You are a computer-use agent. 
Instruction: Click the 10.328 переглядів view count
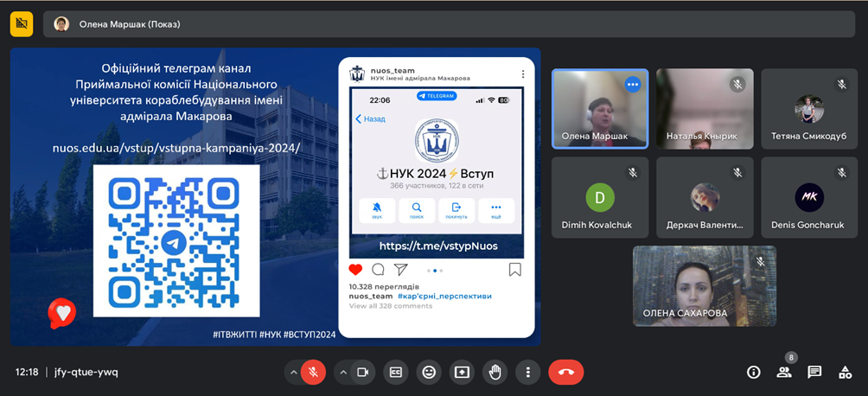pyautogui.click(x=384, y=287)
